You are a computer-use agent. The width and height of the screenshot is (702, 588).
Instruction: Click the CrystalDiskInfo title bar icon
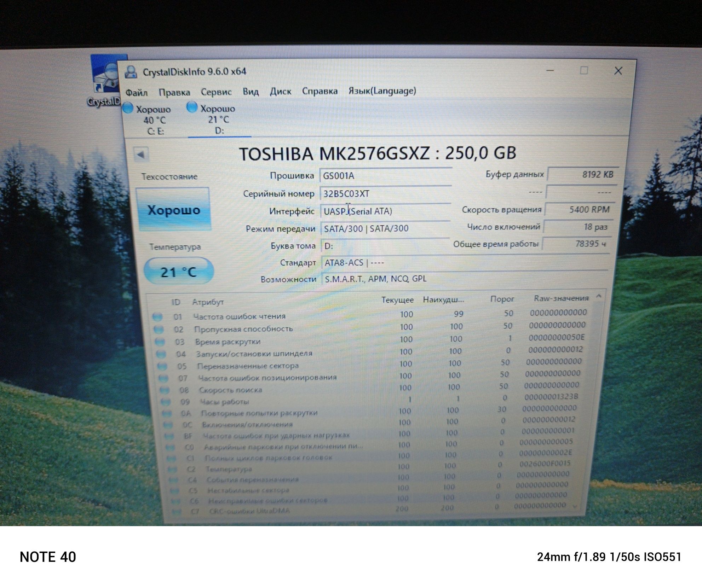(131, 72)
